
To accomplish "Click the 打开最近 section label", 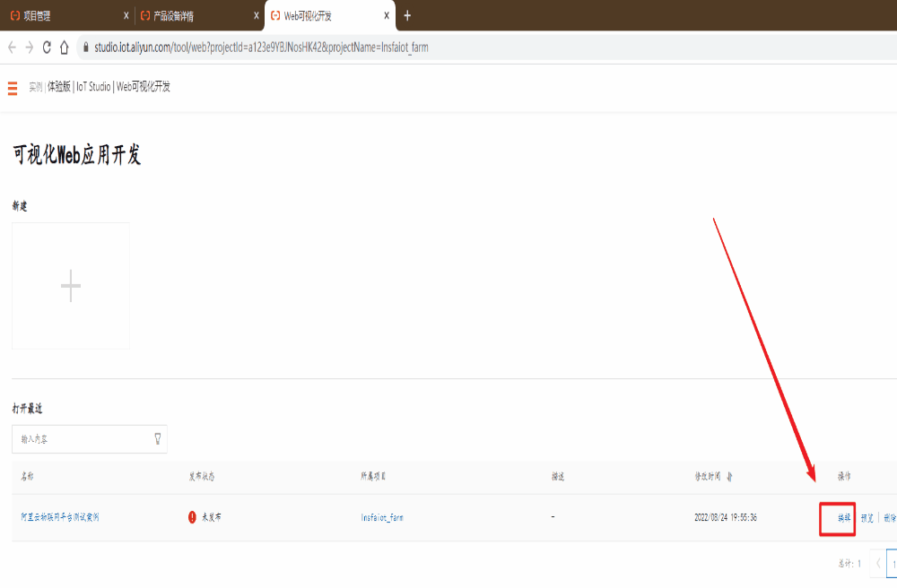I will [28, 409].
